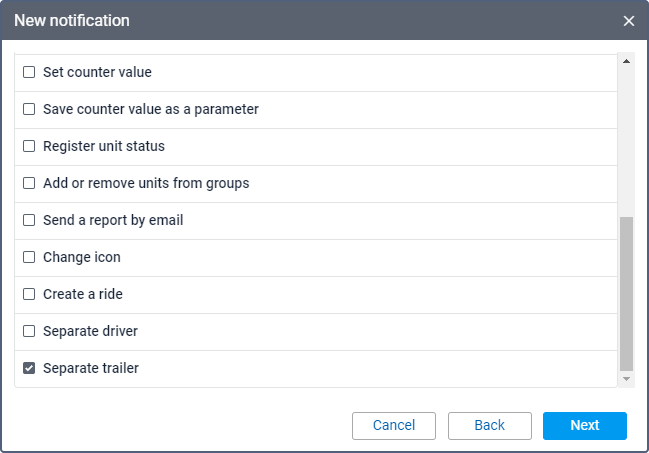Click Next to continue

[x=584, y=425]
